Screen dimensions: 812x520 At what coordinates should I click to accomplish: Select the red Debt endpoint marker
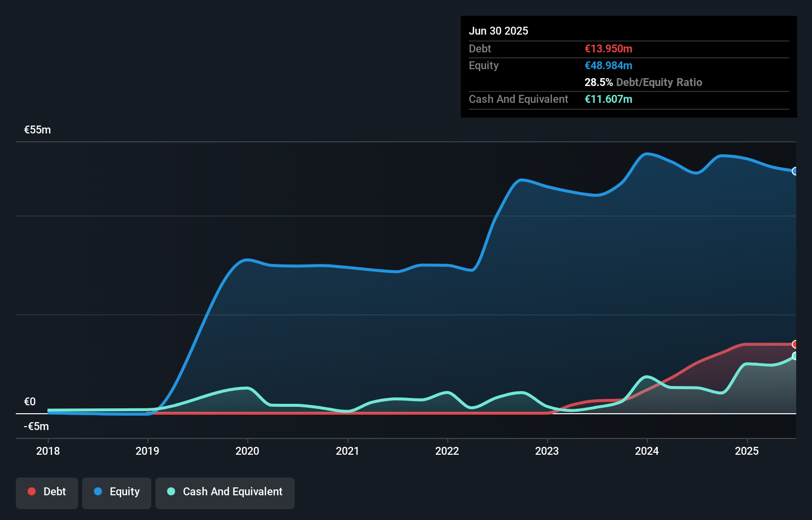795,344
